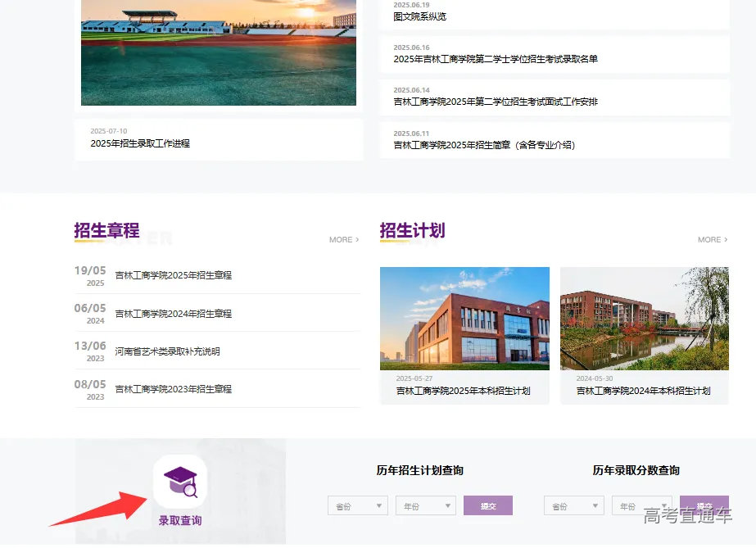Click MORE next to 招生章程 heading
Viewport: 756px width, 548px height.
pyautogui.click(x=343, y=239)
